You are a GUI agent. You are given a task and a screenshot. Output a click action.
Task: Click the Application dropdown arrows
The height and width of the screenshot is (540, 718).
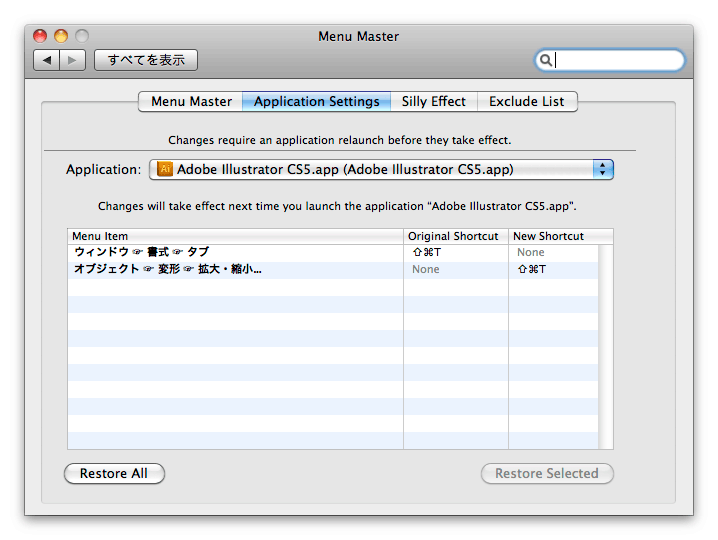(x=603, y=169)
